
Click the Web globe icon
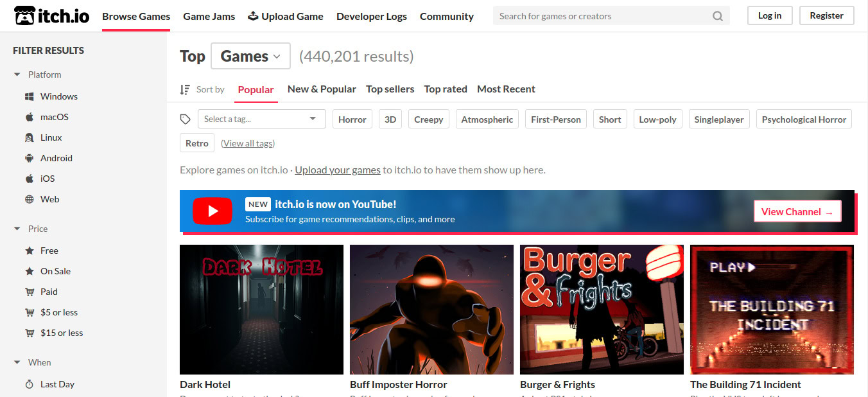[29, 199]
